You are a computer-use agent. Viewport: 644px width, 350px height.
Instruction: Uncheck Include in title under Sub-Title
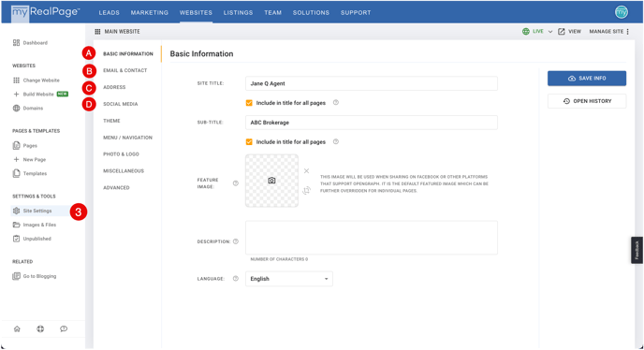[249, 141]
